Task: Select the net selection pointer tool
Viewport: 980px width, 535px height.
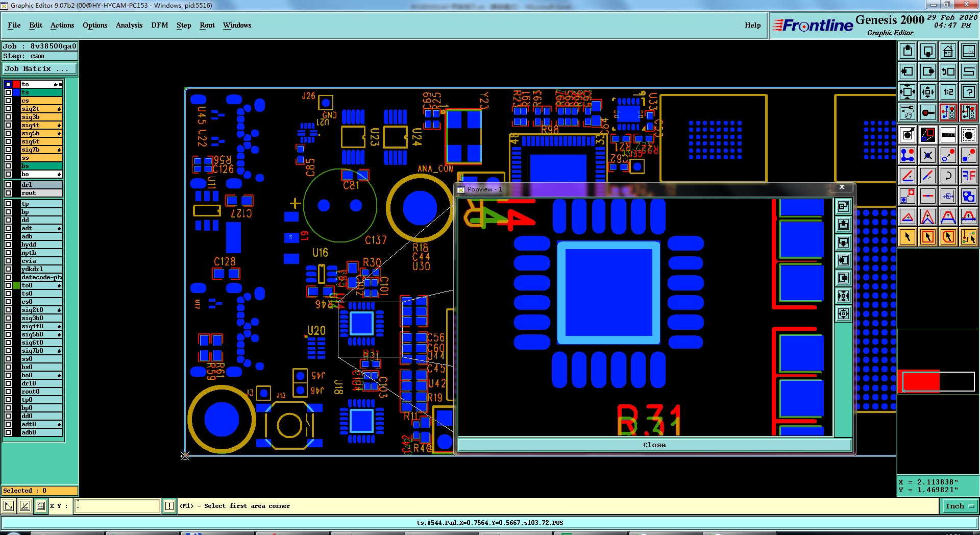Action: [x=968, y=237]
